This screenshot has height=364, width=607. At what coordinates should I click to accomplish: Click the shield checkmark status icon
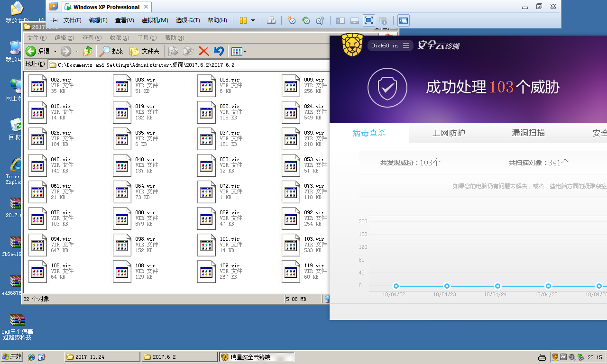point(387,87)
